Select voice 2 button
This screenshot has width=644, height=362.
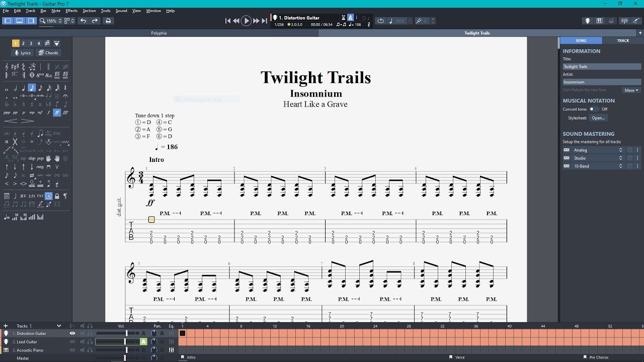[x=23, y=43]
